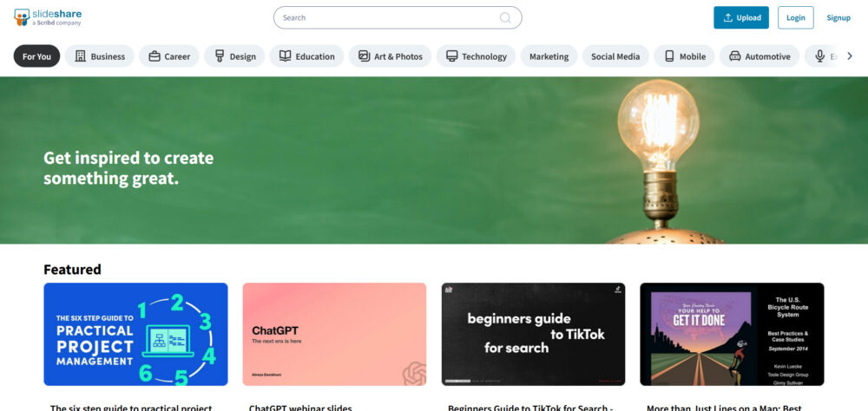Image resolution: width=868 pixels, height=411 pixels.
Task: Select the For You tab
Action: [x=36, y=55]
